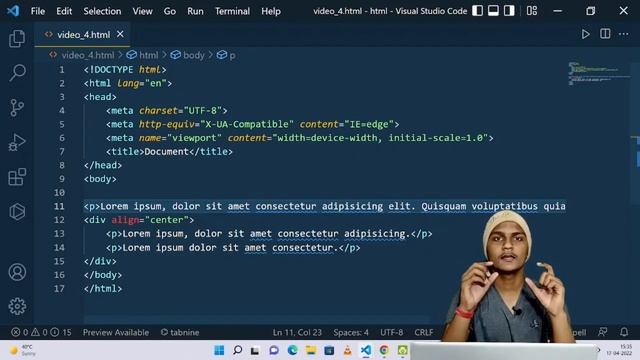
Task: Open the View menu
Action: pos(142,11)
